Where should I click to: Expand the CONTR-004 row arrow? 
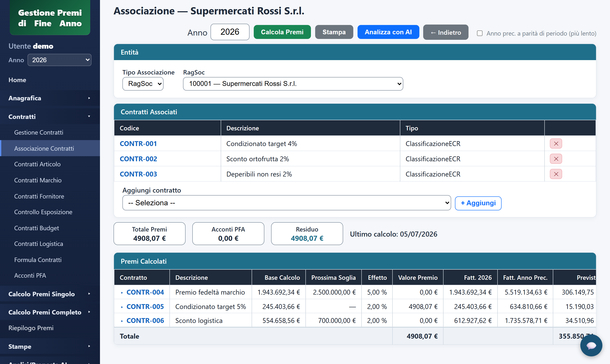(122, 292)
